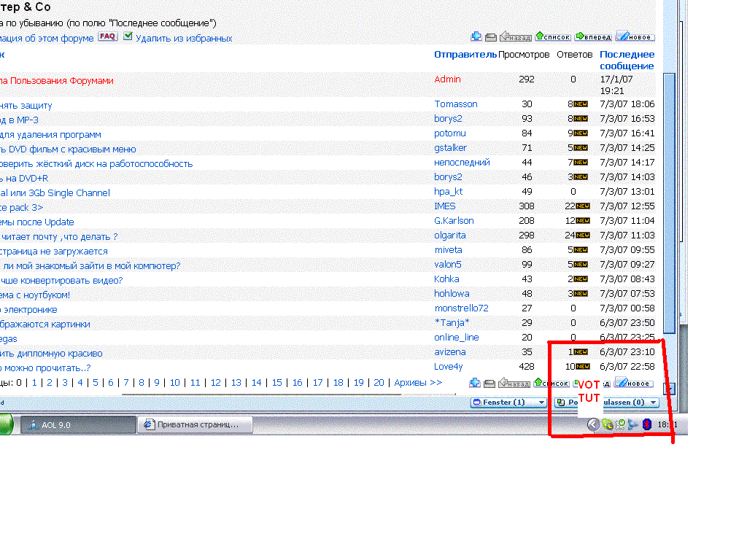Click the printer icon in top toolbar
The image size is (747, 560).
click(x=491, y=36)
